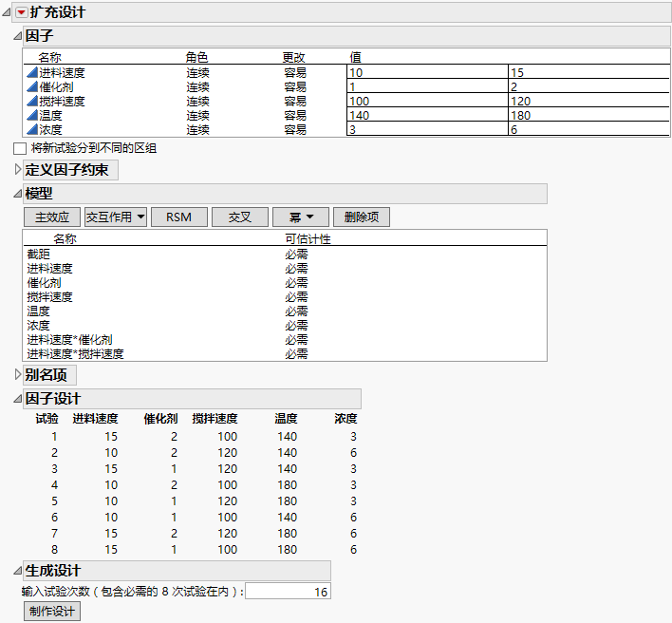Select low value 140 of 温度
Image resolution: width=672 pixels, height=623 pixels.
click(427, 115)
